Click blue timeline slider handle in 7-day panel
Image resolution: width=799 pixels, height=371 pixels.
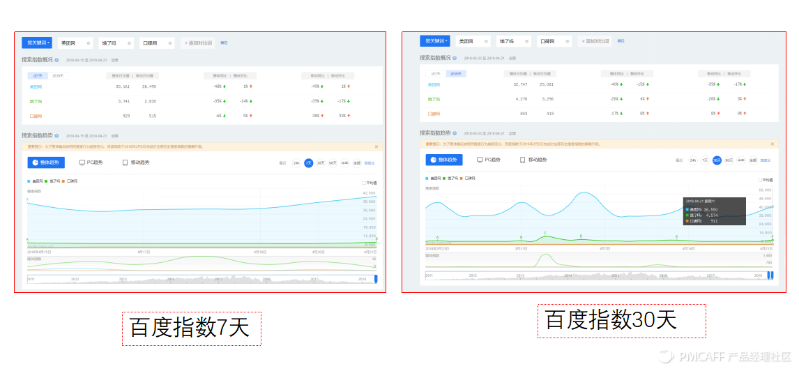point(376,279)
